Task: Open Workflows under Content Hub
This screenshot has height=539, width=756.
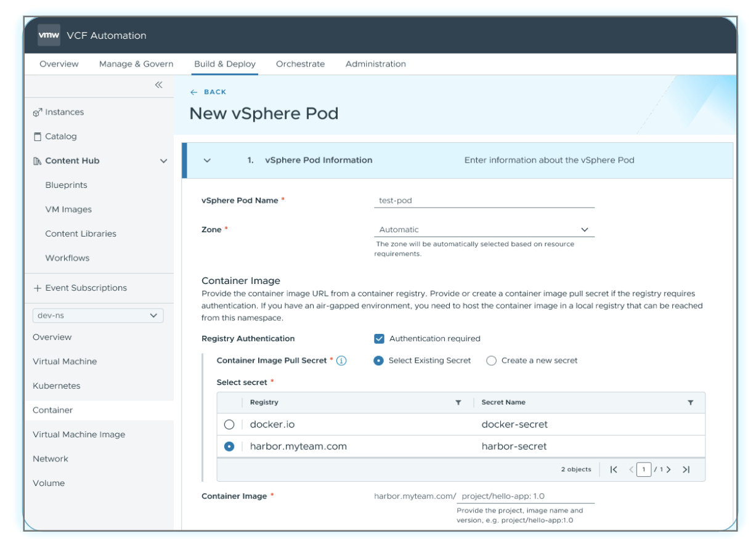Action: [67, 258]
